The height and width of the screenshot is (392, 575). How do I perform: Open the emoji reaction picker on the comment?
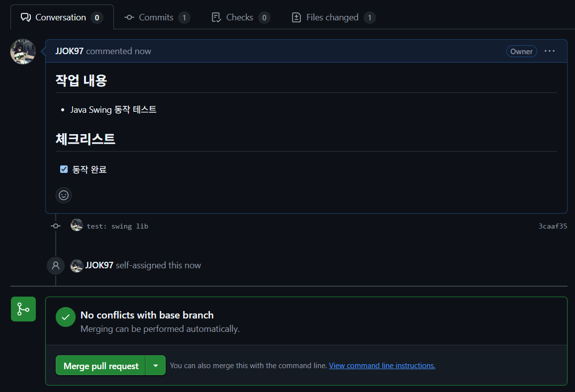tap(64, 195)
